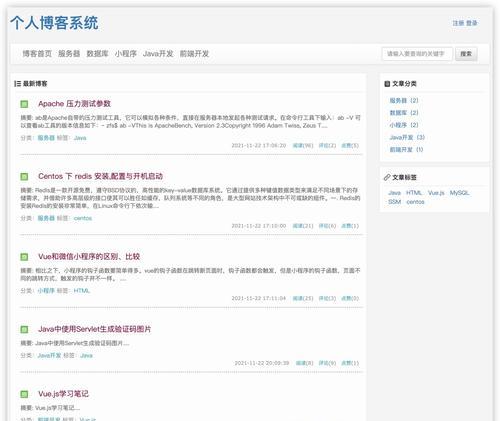
Task: Open the post Java中使用Servlet生成验证码图片
Action: (94, 329)
